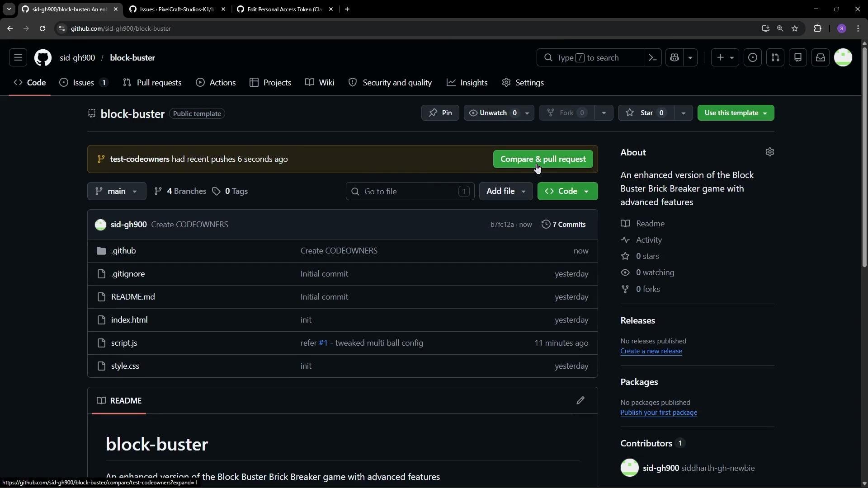The width and height of the screenshot is (868, 488).
Task: Go to GitHub home via Octocat logo
Action: pyautogui.click(x=43, y=58)
